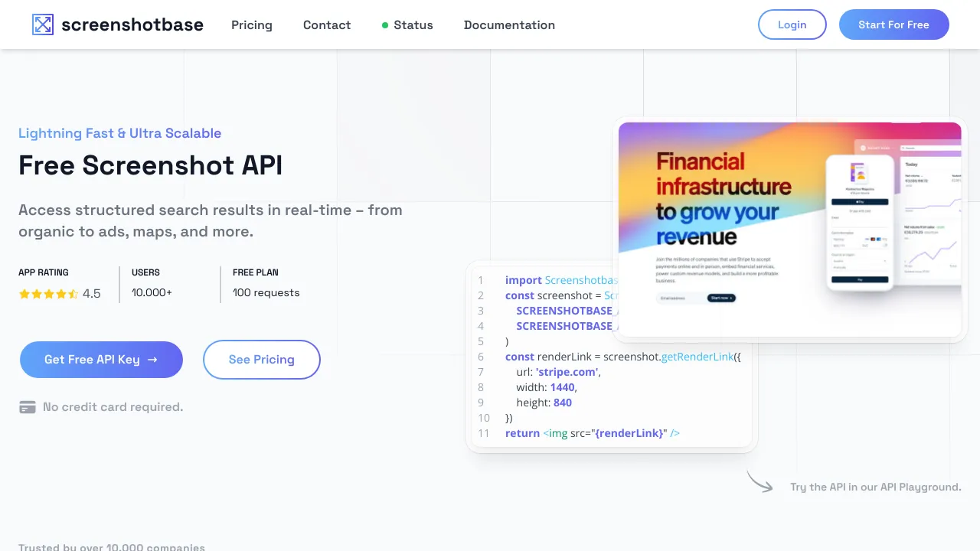
Task: Click the 'stripe.com' url code value
Action: [568, 372]
